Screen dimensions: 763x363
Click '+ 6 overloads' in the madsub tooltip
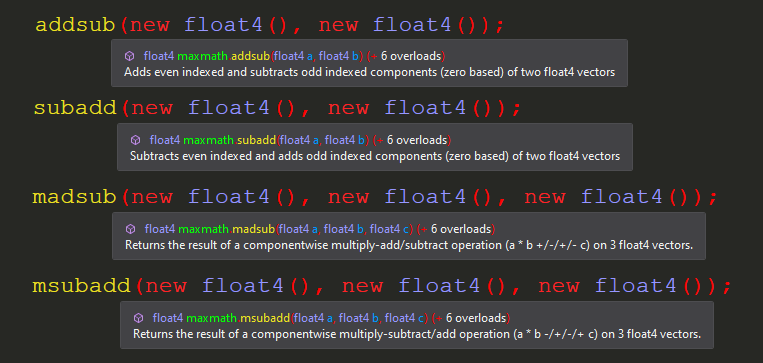pyautogui.click(x=456, y=229)
